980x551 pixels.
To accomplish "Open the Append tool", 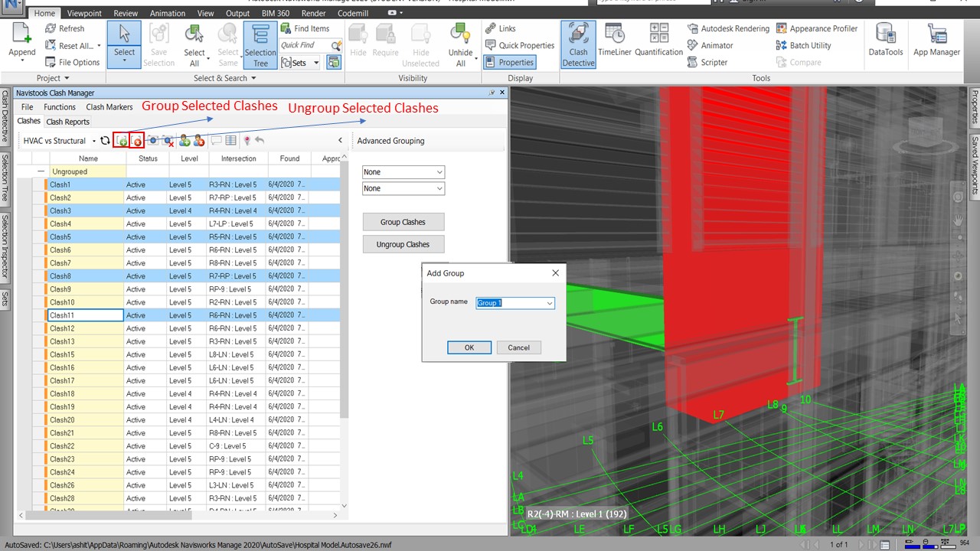I will point(22,41).
